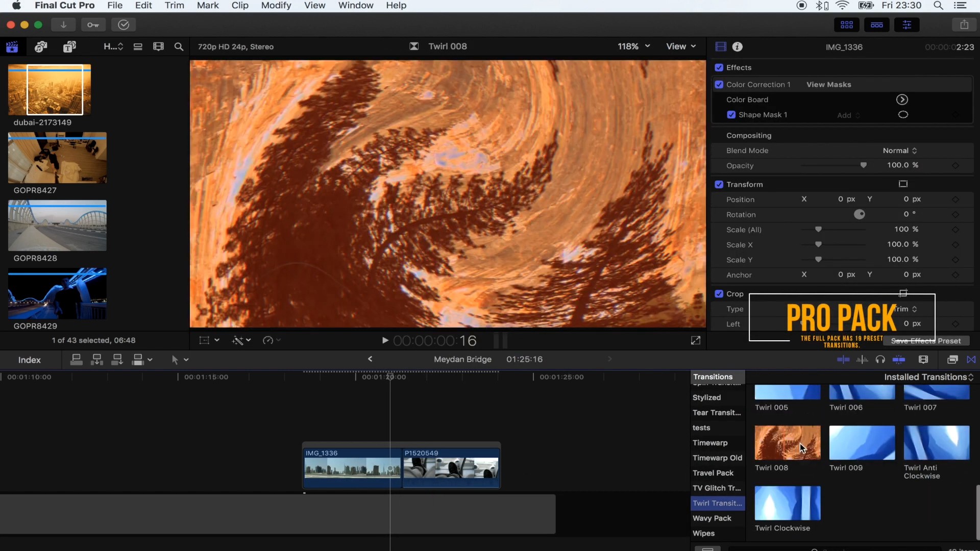The width and height of the screenshot is (980, 551).
Task: Uncheck the Color Correction 1 effect
Action: pos(720,84)
